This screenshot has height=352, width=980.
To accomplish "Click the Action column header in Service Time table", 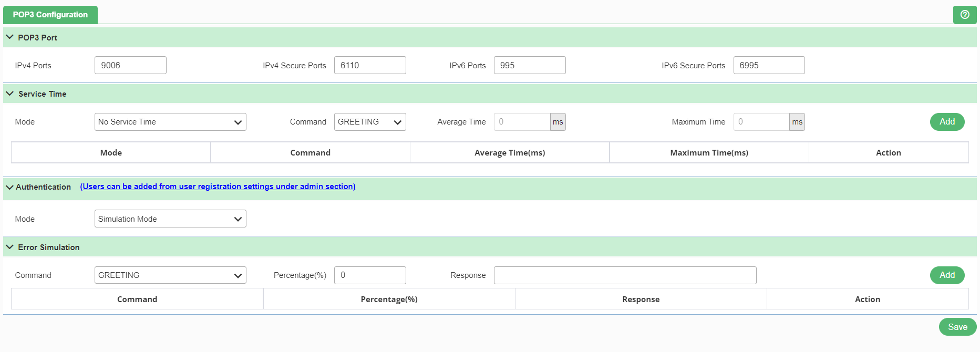I will (x=889, y=153).
